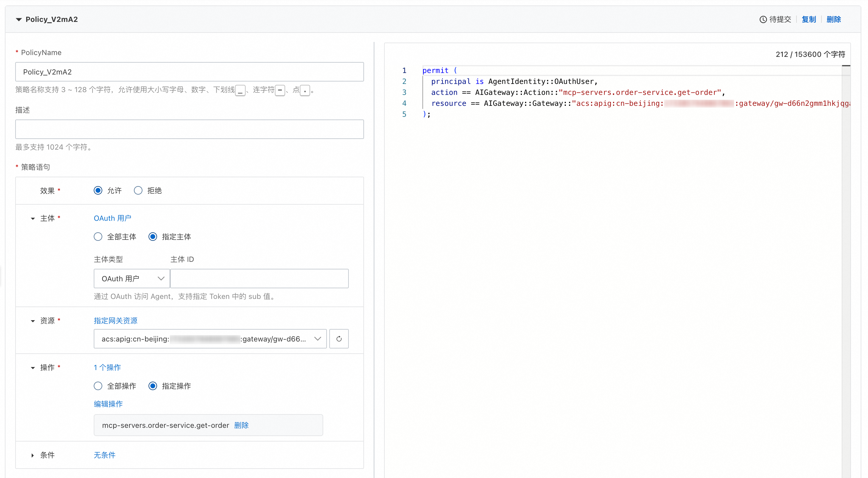
Task: Open the 主体类型 OAuth 用户 dropdown
Action: [132, 279]
